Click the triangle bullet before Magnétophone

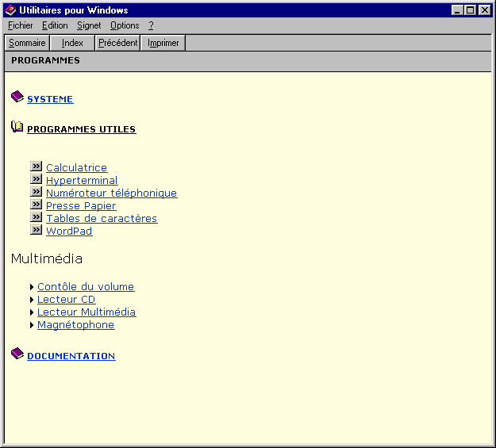coord(32,325)
